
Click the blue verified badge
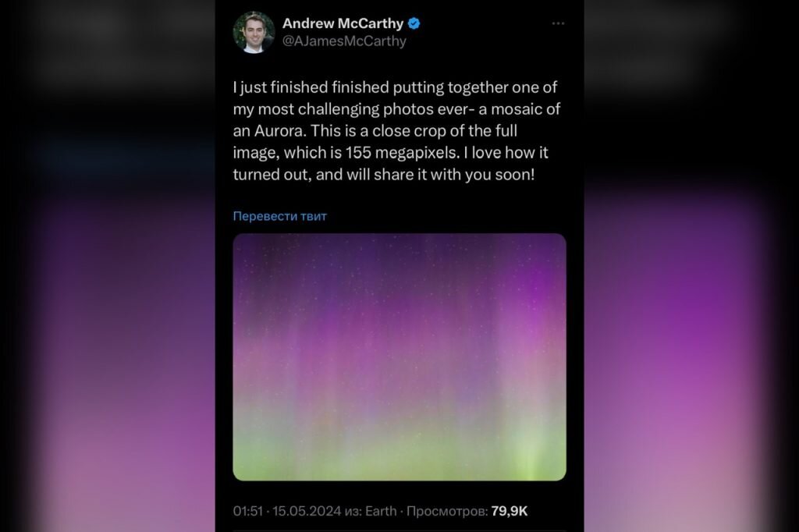coord(414,23)
